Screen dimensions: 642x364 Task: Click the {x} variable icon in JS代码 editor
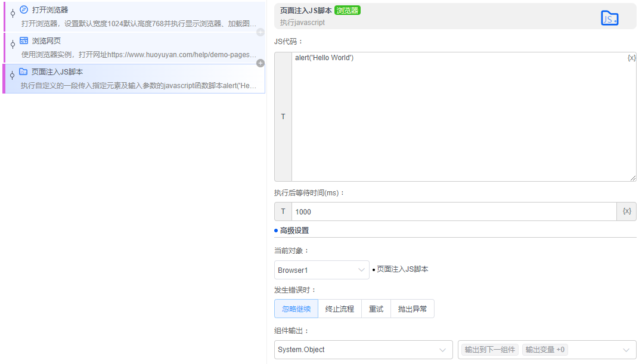[x=631, y=58]
